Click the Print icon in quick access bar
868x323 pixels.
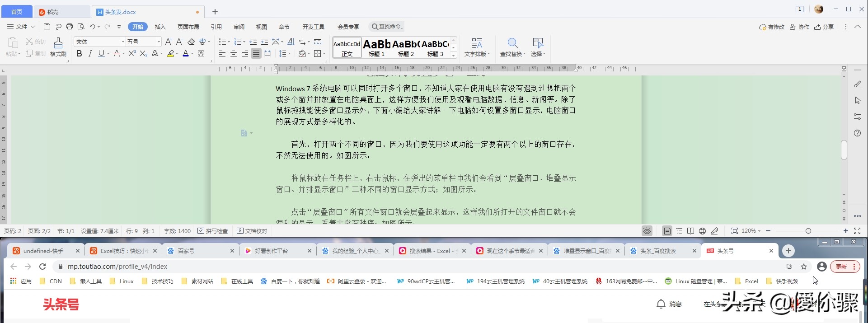(x=70, y=27)
